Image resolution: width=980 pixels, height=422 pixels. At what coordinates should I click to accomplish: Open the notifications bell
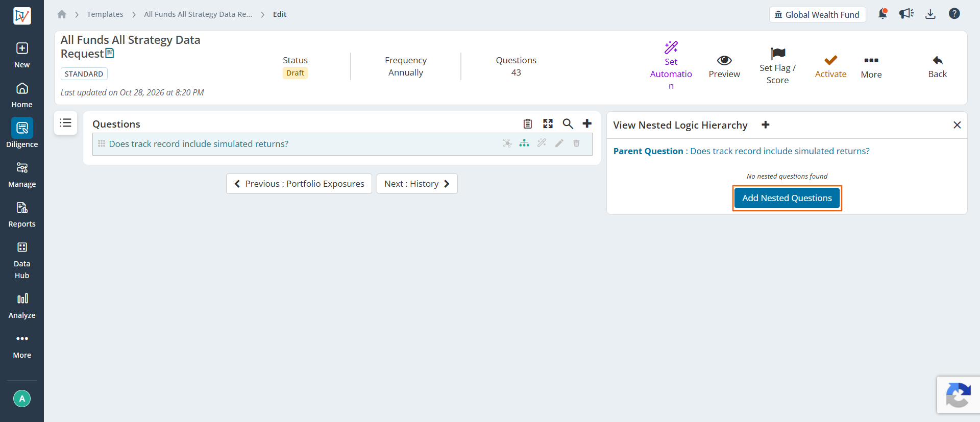tap(883, 14)
